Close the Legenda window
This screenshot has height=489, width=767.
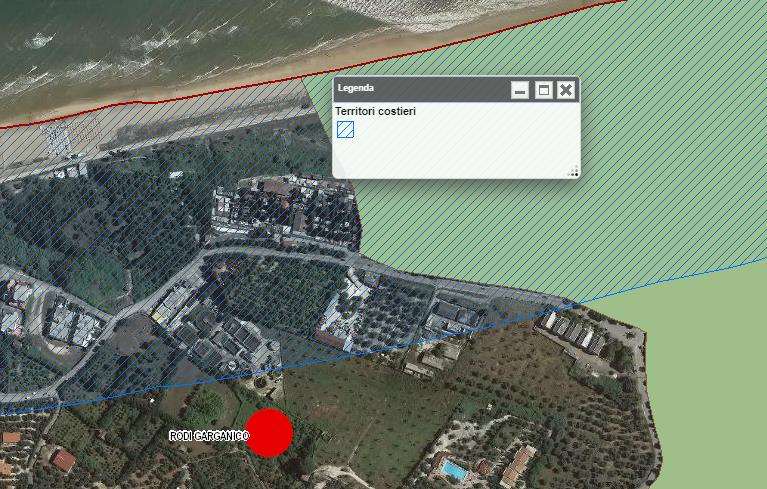click(566, 90)
